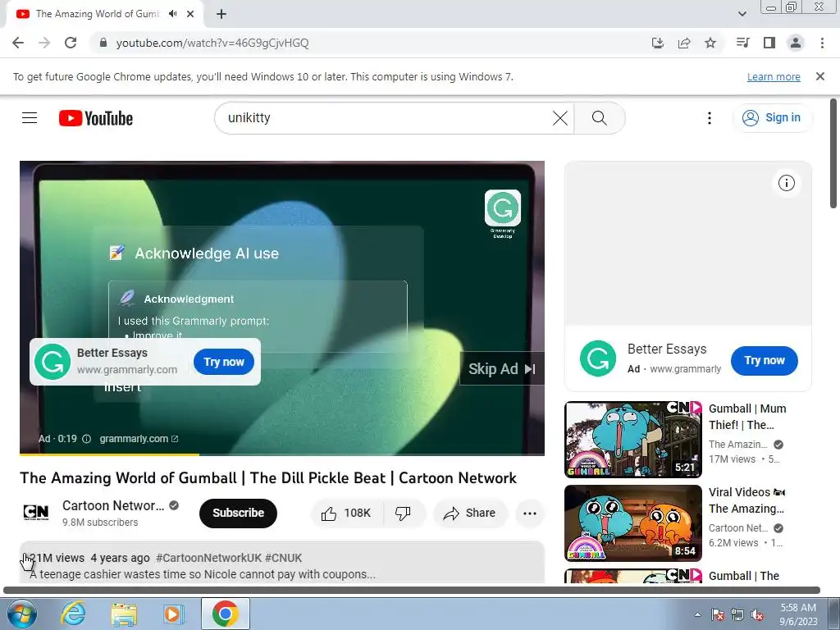The width and height of the screenshot is (840, 630).
Task: Click the Sign in button
Action: pyautogui.click(x=772, y=118)
